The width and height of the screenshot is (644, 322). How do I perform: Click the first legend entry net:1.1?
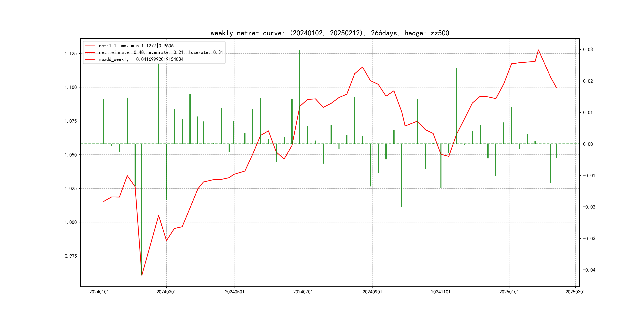coord(136,46)
